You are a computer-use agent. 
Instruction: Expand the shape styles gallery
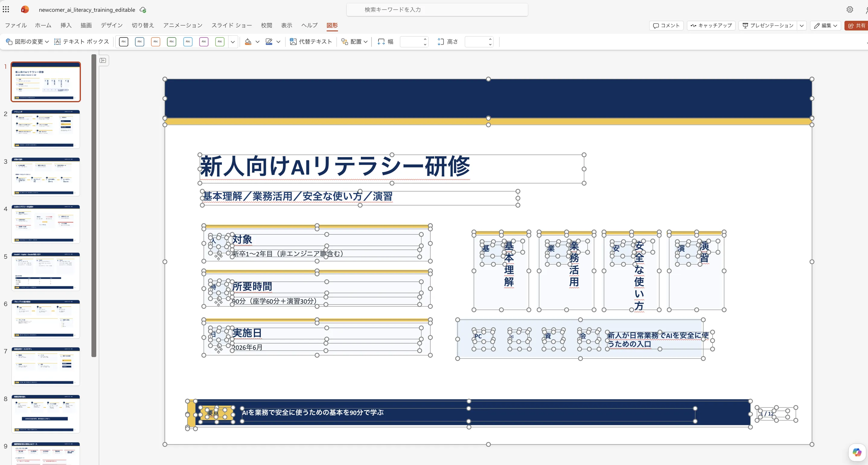pos(232,42)
